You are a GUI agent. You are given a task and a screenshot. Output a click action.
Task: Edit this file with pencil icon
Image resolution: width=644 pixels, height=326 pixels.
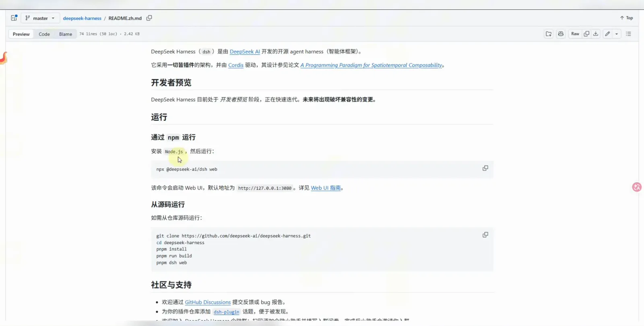click(x=607, y=34)
